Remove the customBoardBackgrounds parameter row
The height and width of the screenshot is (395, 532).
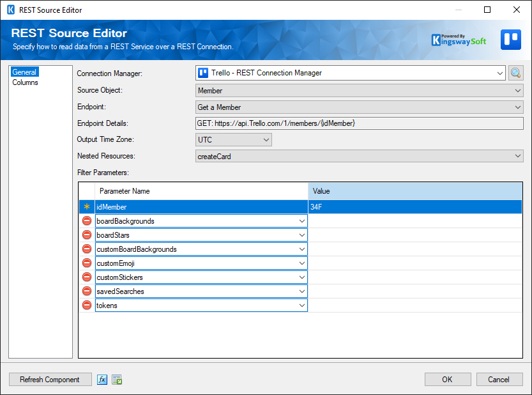point(87,249)
